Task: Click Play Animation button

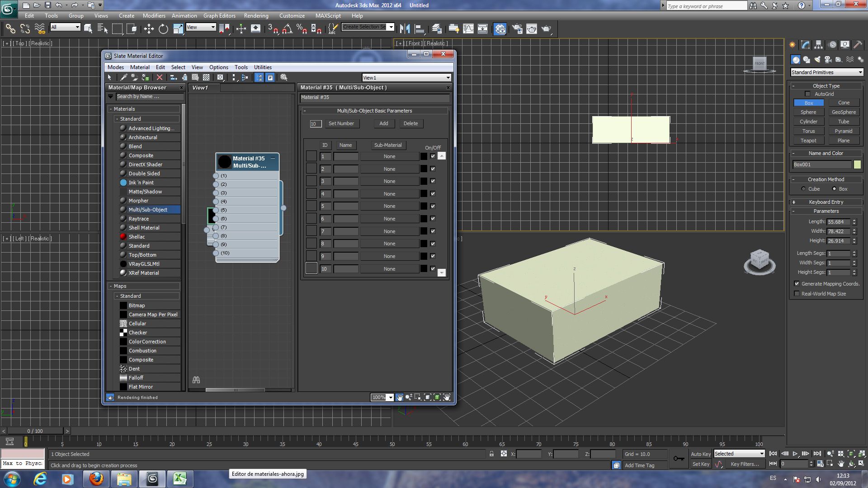Action: 795,454
